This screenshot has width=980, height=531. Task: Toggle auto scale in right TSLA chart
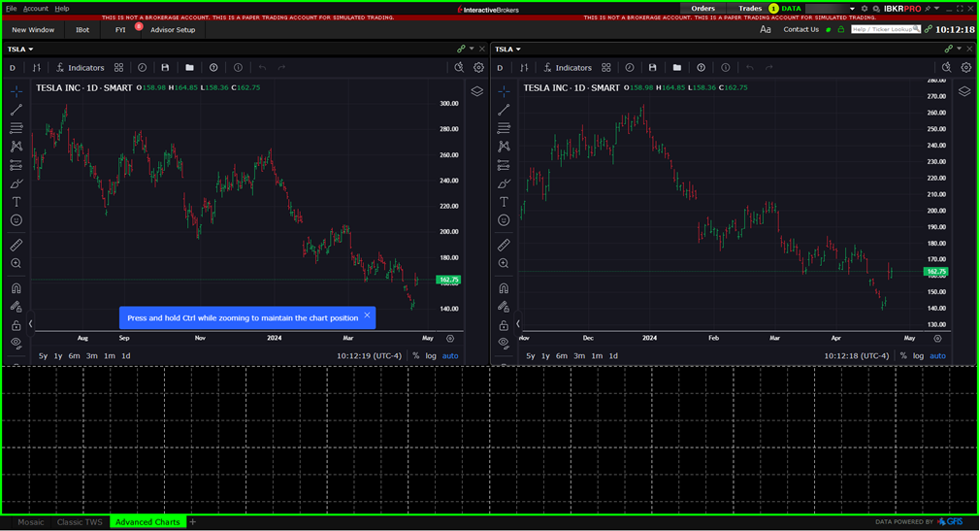[x=937, y=356]
